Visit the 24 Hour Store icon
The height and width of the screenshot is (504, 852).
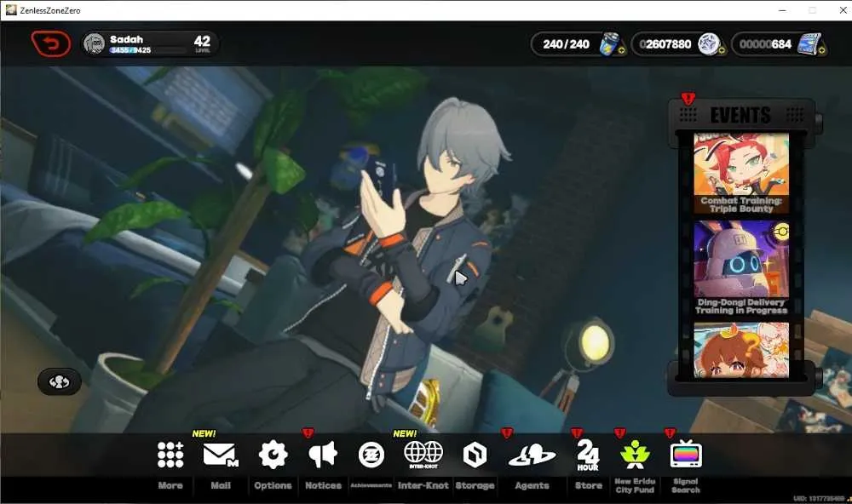click(588, 455)
